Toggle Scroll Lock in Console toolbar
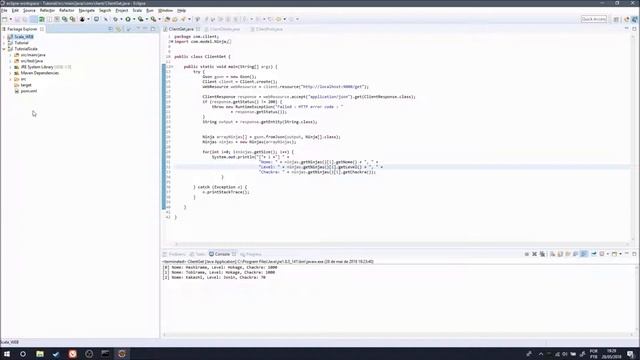Image resolution: width=640 pixels, height=360 pixels. click(x=560, y=254)
